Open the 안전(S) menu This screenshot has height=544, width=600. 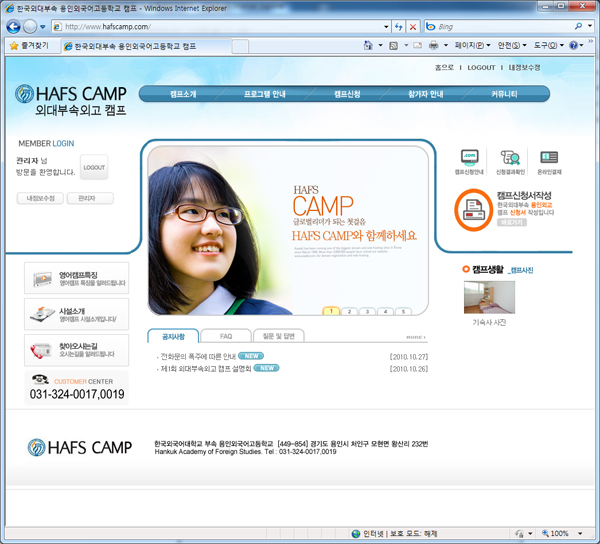coord(512,46)
